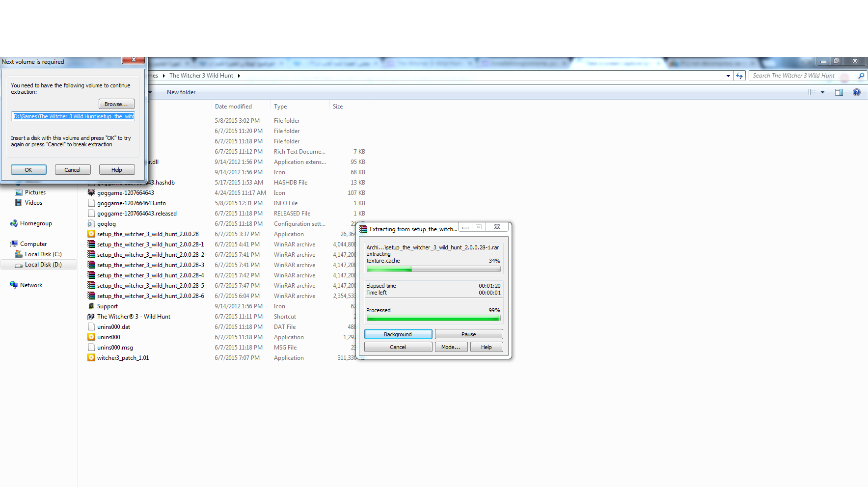Click Cancel in Next volume dialog
This screenshot has height=487, width=868.
(x=73, y=170)
